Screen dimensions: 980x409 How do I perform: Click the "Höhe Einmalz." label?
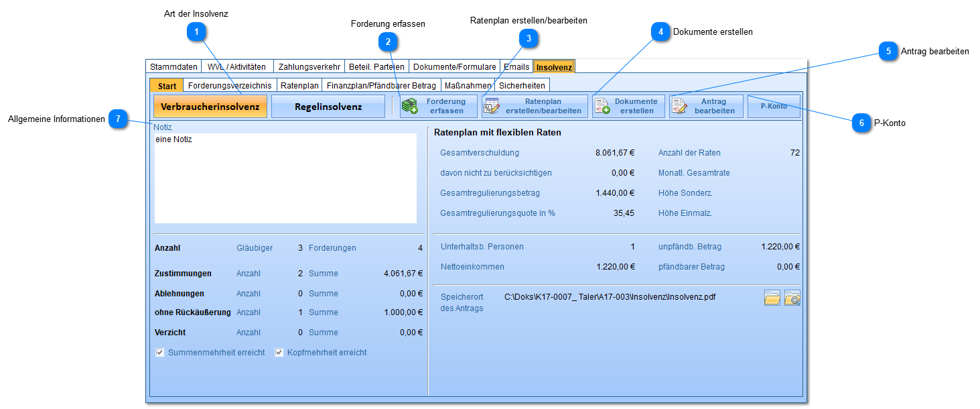pos(685,213)
